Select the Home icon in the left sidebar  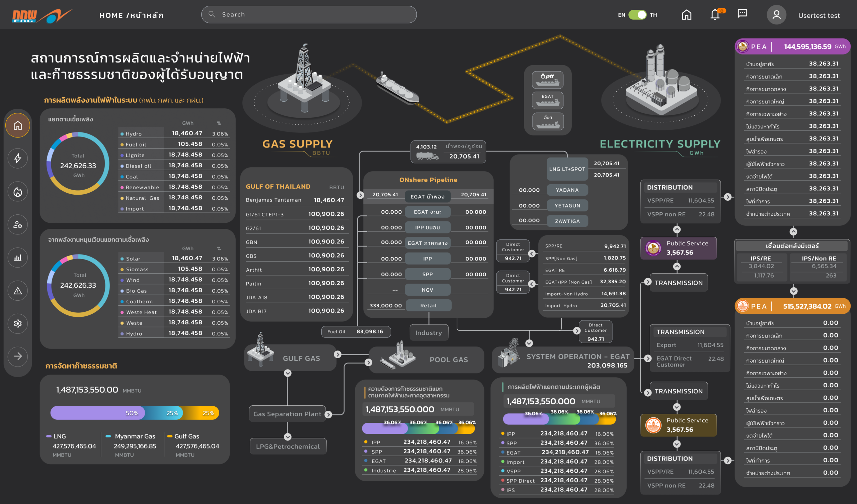(18, 125)
